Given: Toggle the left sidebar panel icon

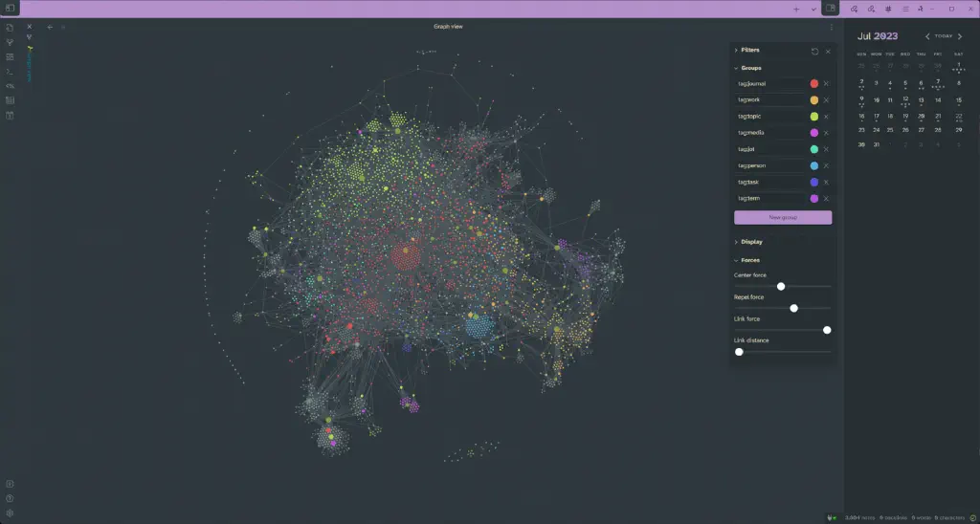Looking at the screenshot, I should click(10, 8).
